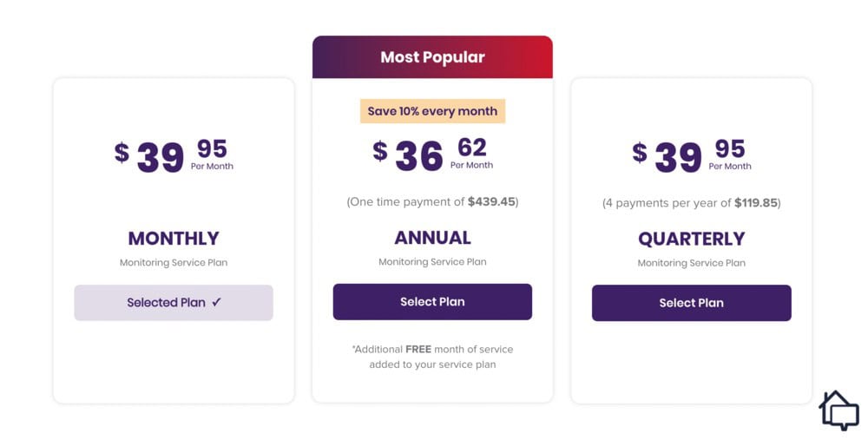
Task: Select the Annual plan button
Action: click(432, 302)
